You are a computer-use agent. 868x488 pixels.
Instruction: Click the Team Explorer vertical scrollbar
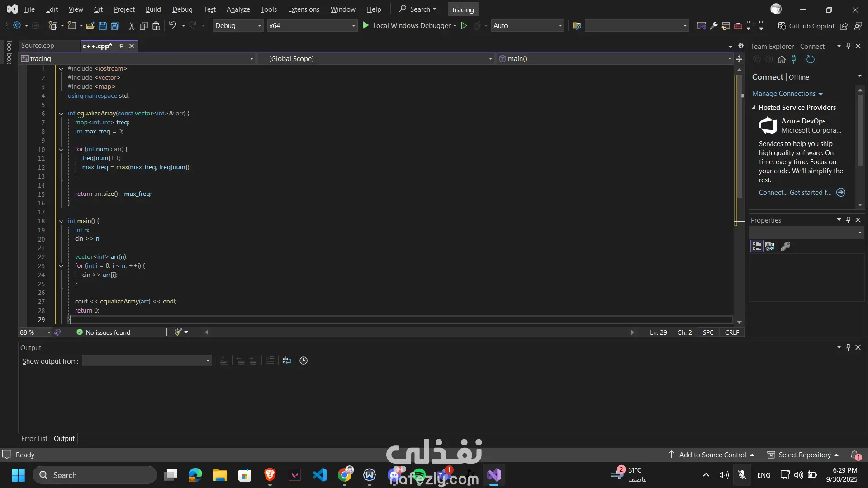coord(860,147)
